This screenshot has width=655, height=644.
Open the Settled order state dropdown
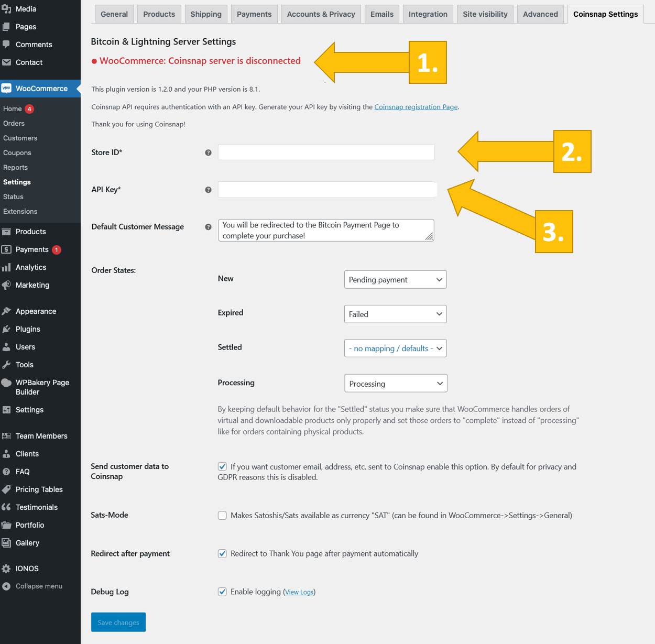(x=396, y=348)
